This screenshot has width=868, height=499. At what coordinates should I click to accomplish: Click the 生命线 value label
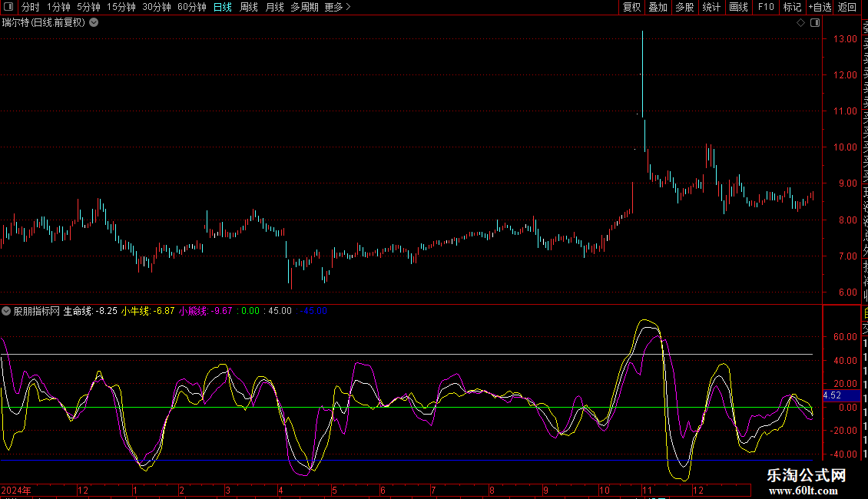(x=90, y=311)
